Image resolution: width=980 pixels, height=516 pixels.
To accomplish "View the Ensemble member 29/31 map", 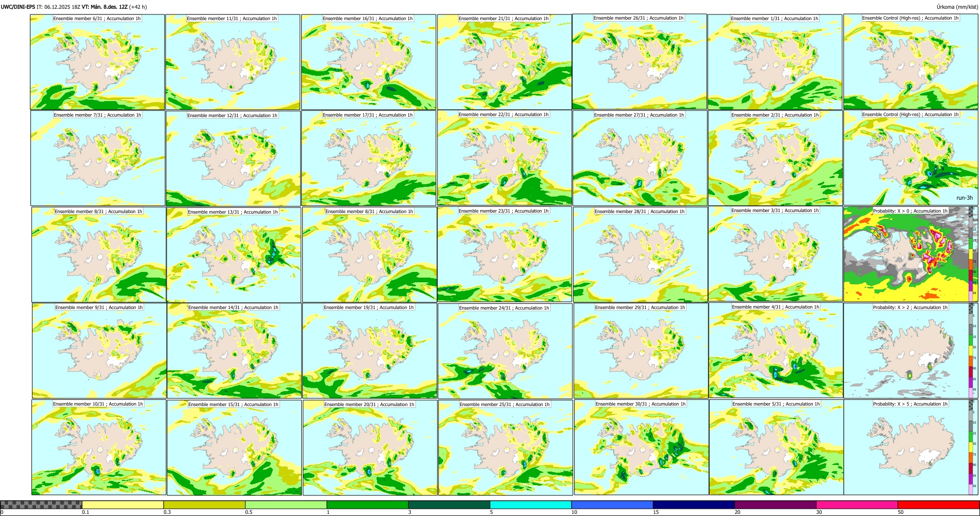I will pyautogui.click(x=641, y=351).
